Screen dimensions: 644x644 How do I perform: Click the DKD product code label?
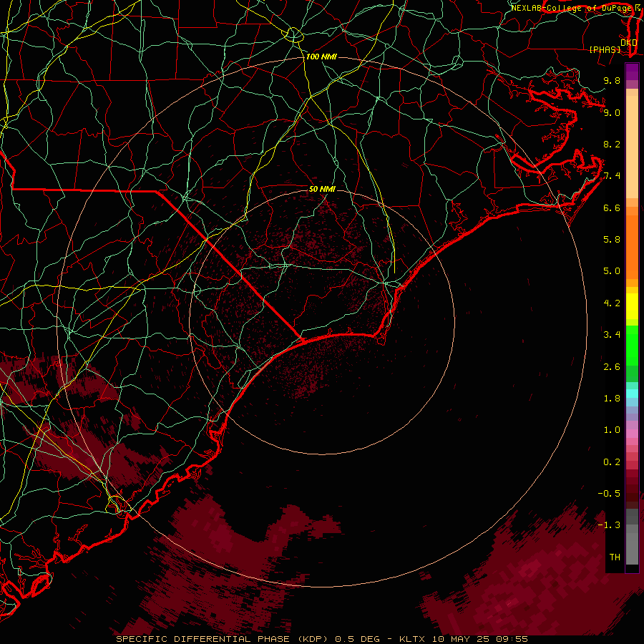(x=629, y=43)
